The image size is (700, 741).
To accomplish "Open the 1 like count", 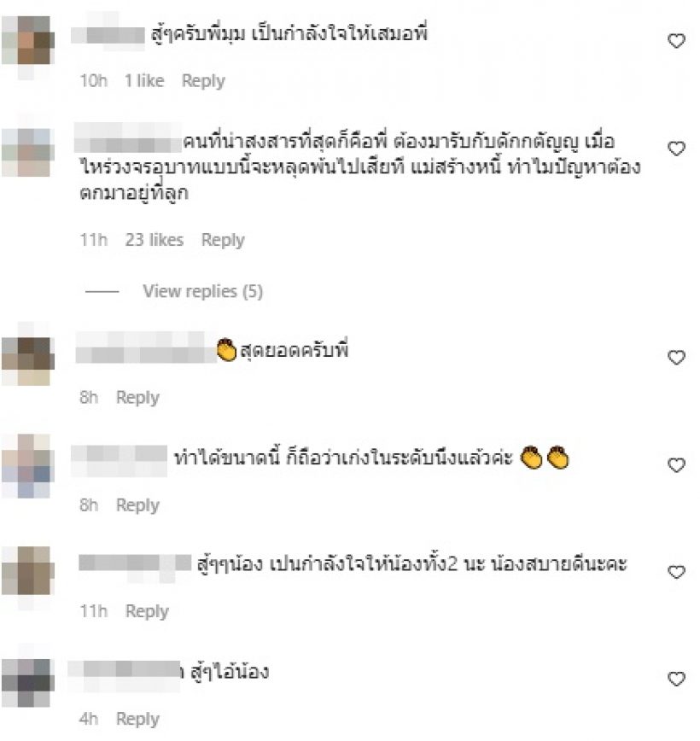I will coord(144,81).
